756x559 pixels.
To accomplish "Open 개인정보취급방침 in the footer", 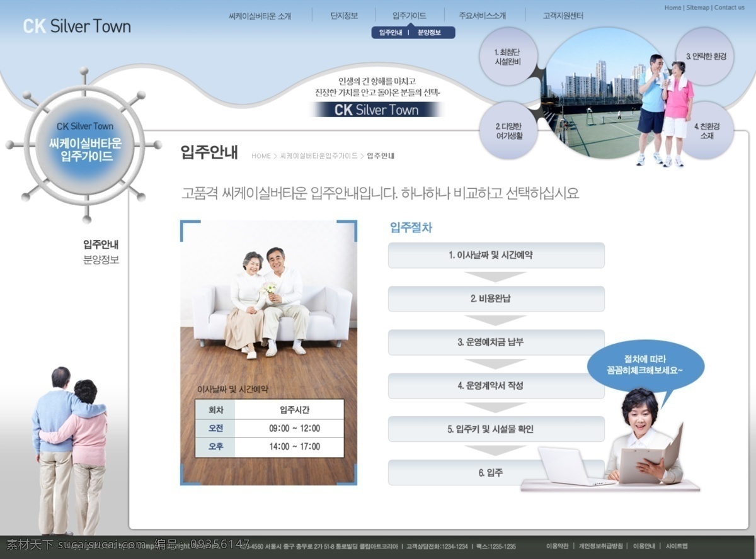I will (x=601, y=546).
